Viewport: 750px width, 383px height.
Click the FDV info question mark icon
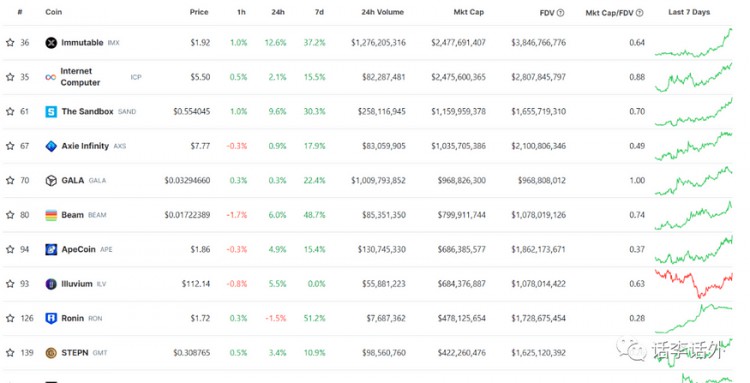tap(561, 13)
